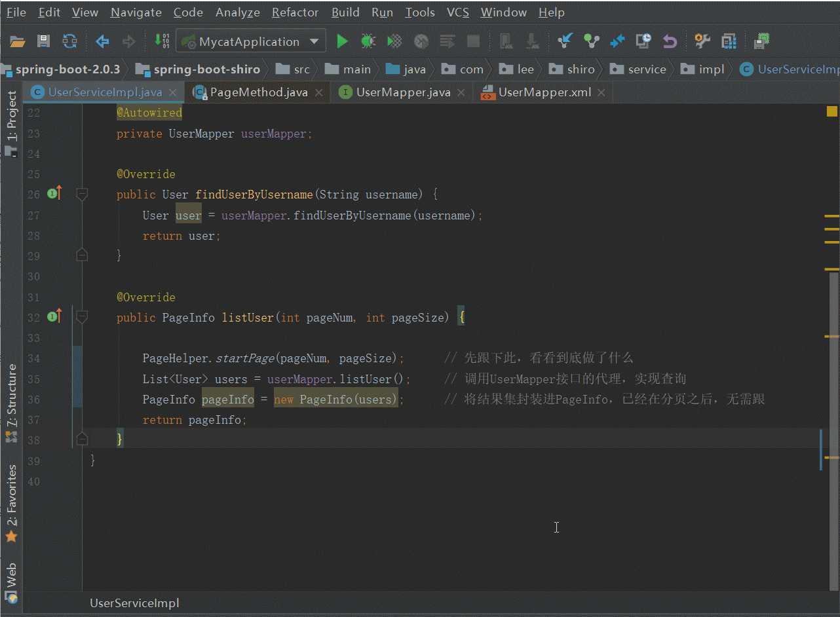Open the MycatApplication run configuration dropdown
The image size is (840, 617).
tap(251, 42)
